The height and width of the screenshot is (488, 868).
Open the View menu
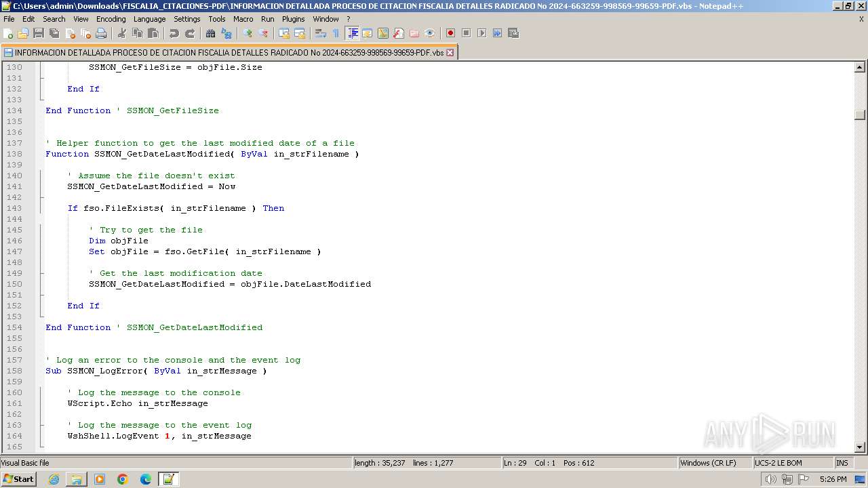tap(81, 19)
